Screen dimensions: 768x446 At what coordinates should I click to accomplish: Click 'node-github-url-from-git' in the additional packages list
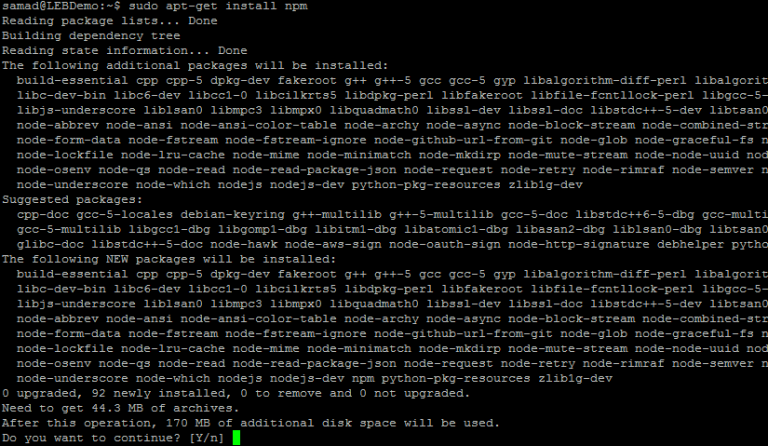point(463,140)
